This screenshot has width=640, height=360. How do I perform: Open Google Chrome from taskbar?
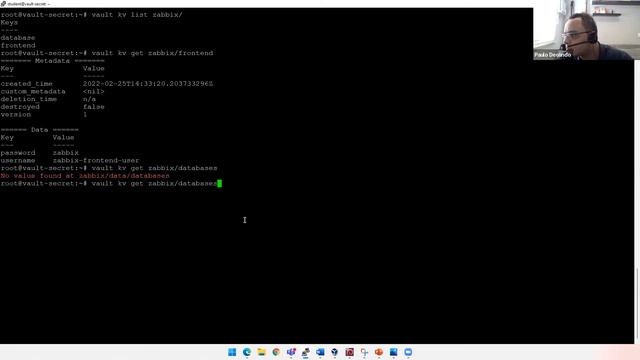pos(276,352)
